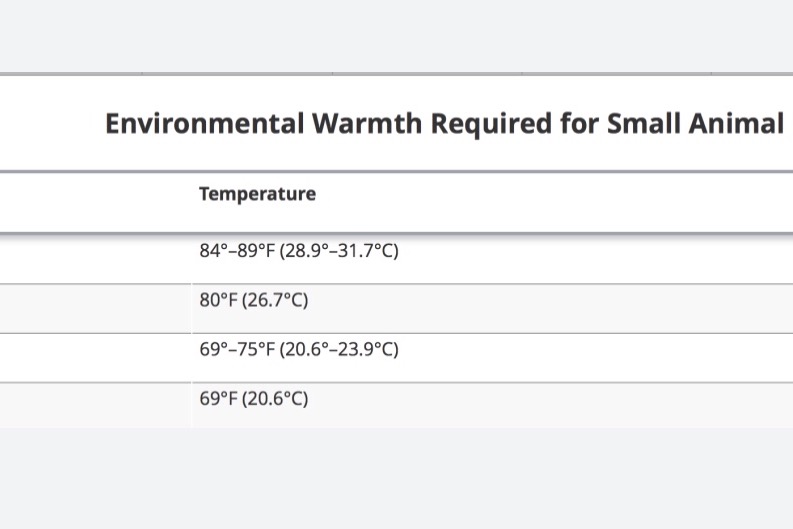
Task: Click the Temperature column header
Action: point(257,194)
